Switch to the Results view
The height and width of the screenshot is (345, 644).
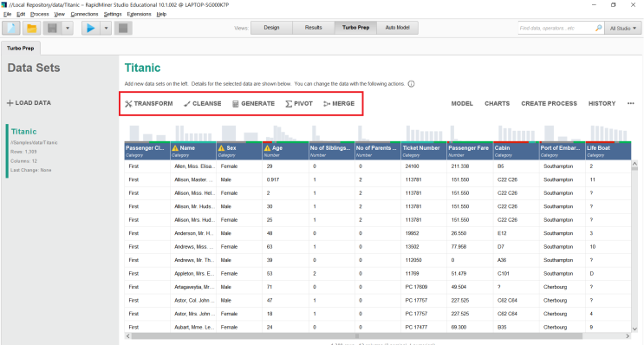point(314,28)
